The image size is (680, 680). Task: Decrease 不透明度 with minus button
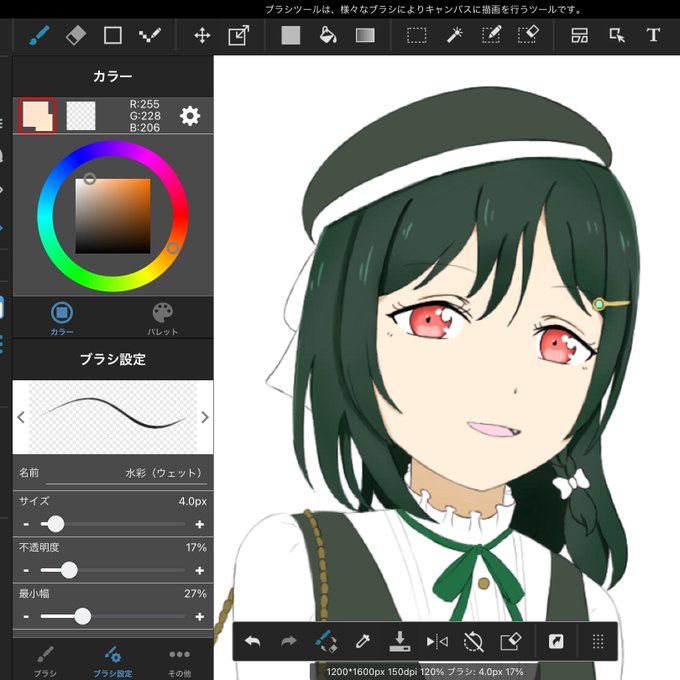26,570
